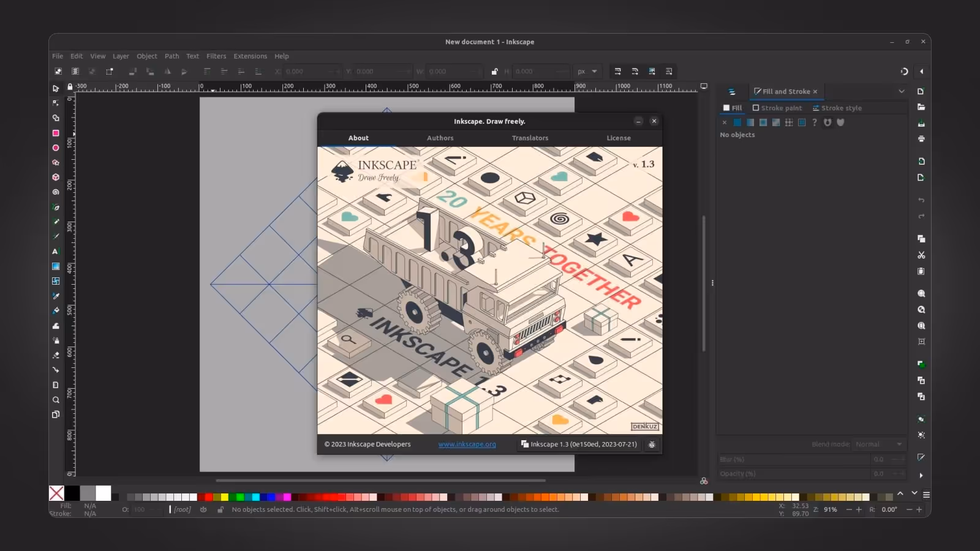
Task: Select the Zoom magnifier tool
Action: 56,400
